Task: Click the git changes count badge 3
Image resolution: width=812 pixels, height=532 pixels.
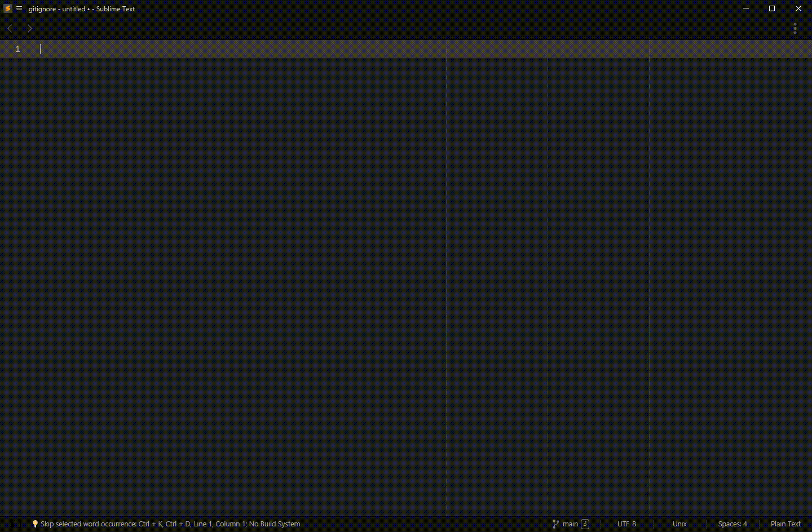Action: pos(585,524)
